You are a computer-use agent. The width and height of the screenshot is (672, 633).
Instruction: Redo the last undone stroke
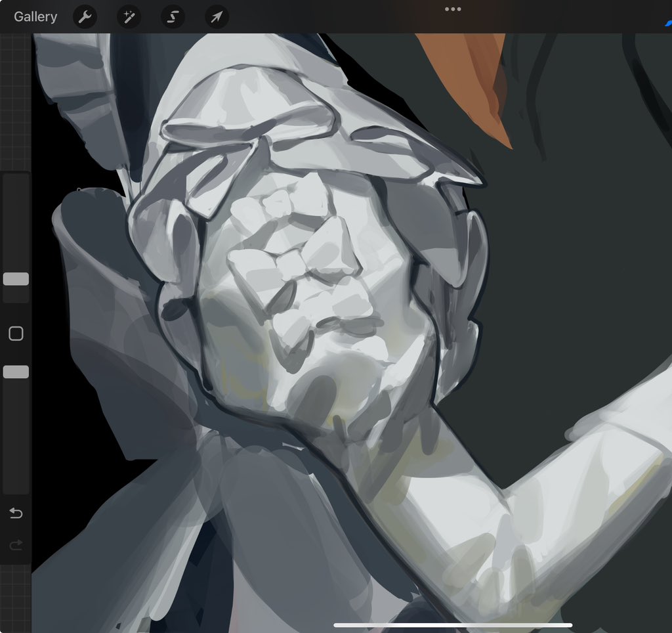[16, 545]
